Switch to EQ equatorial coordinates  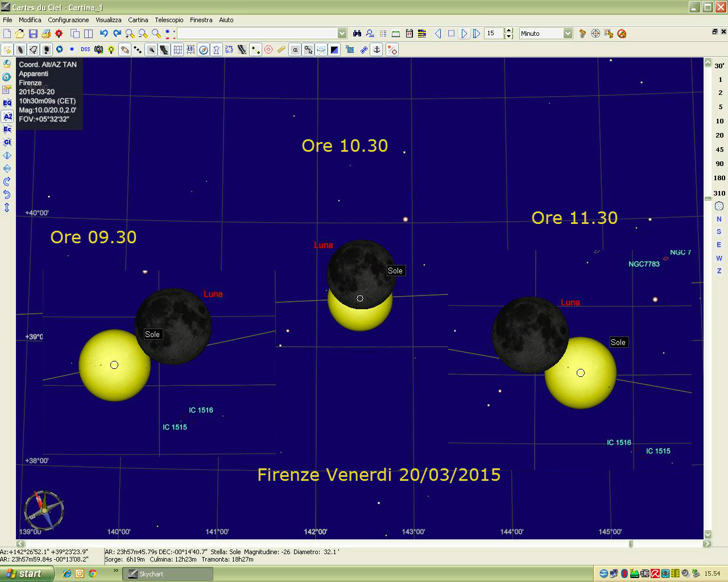pos(7,103)
